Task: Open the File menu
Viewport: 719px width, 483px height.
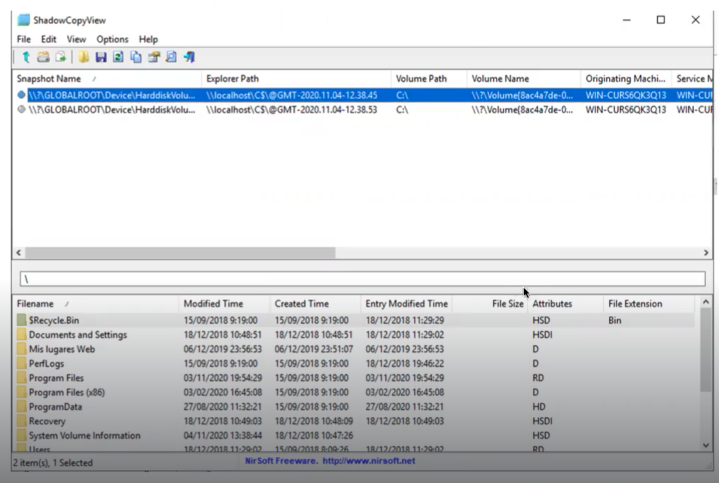Action: pyautogui.click(x=23, y=39)
